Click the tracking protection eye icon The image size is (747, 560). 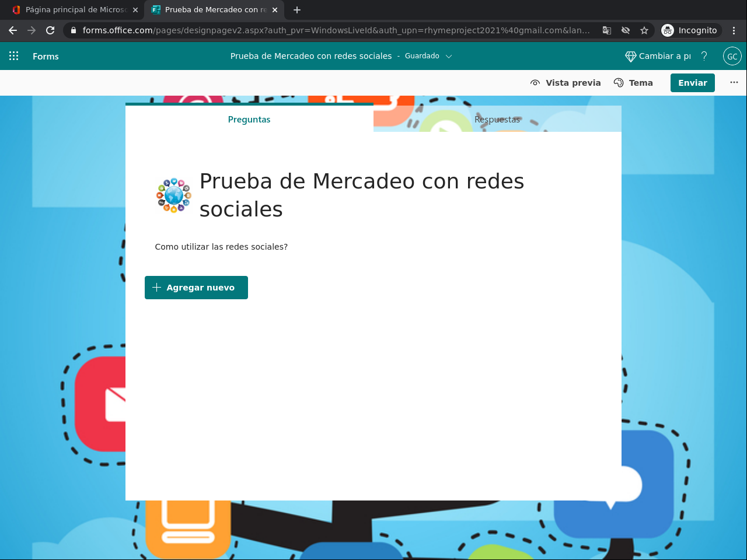[x=626, y=30]
